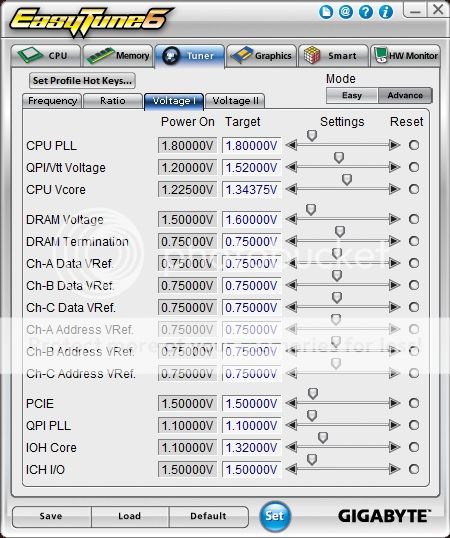Select the Tuner tab
The width and height of the screenshot is (450, 538).
pyautogui.click(x=190, y=56)
